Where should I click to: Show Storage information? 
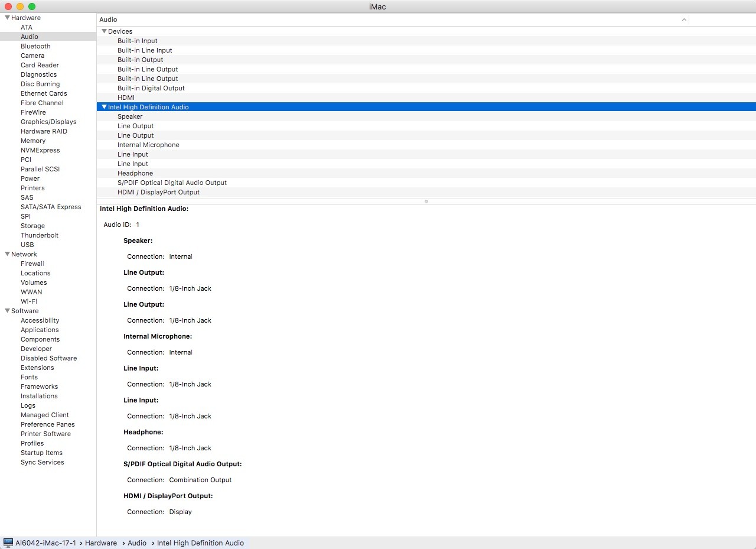click(x=32, y=226)
